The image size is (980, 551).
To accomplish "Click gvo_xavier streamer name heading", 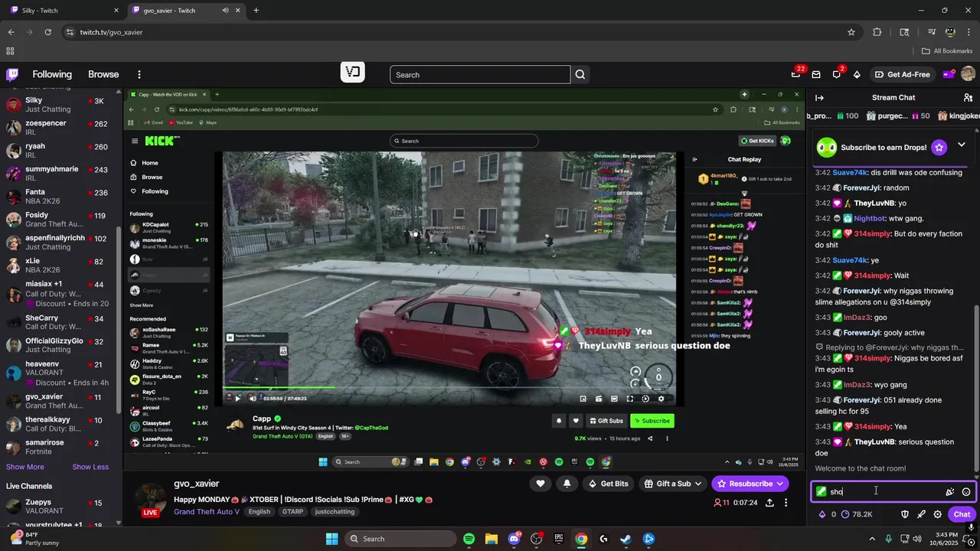I will 196,484.
